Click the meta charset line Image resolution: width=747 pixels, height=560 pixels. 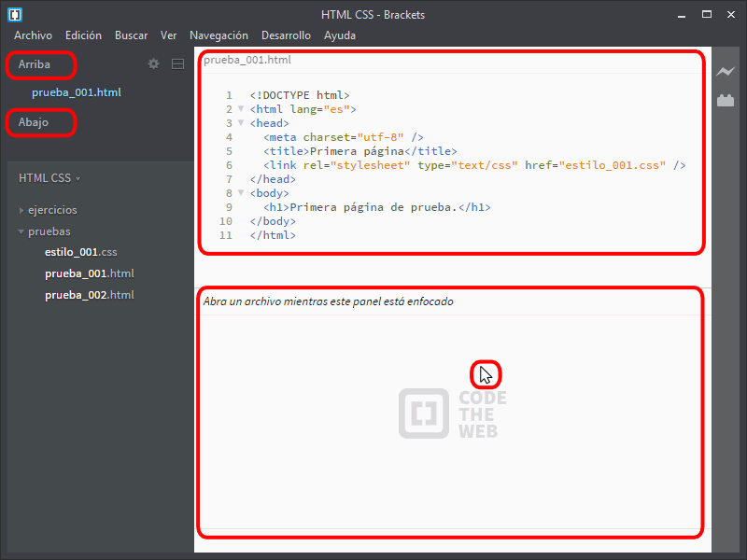pos(344,137)
